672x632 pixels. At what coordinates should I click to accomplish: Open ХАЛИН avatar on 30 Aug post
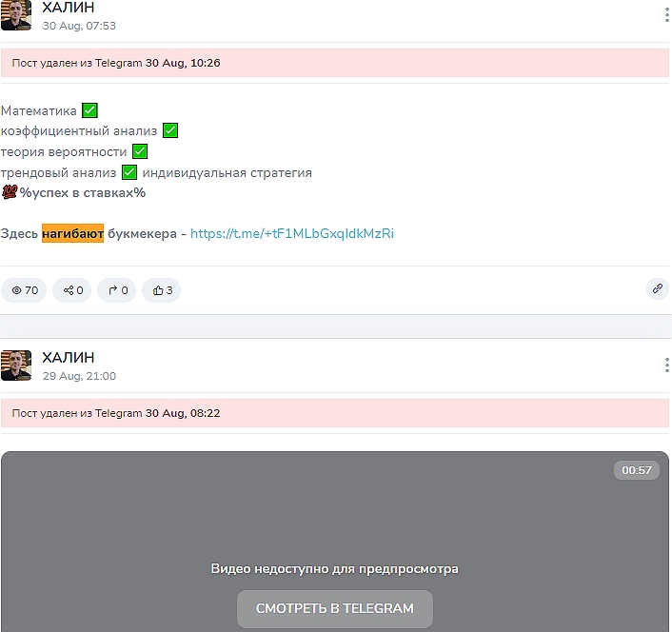click(x=16, y=15)
